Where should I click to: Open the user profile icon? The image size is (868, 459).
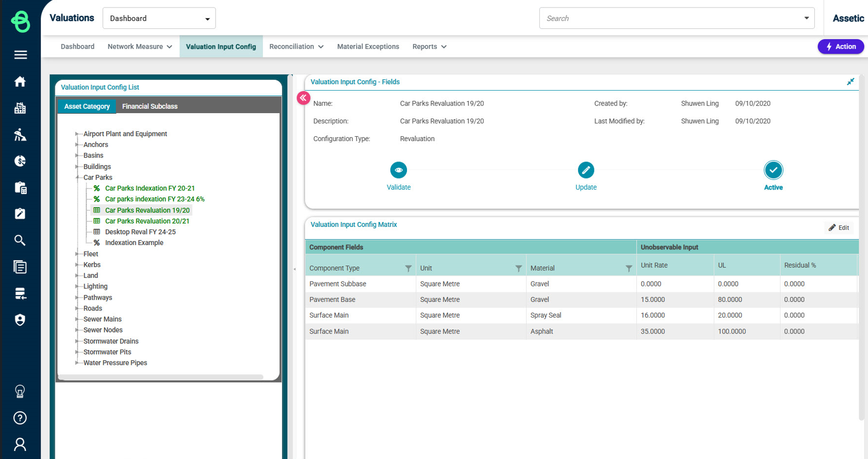click(x=20, y=445)
